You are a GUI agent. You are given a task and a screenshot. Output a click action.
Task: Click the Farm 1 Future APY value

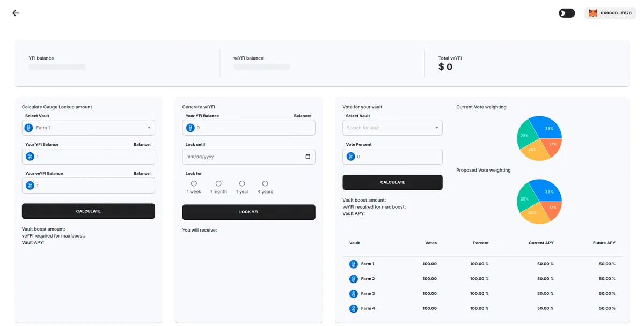(607, 264)
